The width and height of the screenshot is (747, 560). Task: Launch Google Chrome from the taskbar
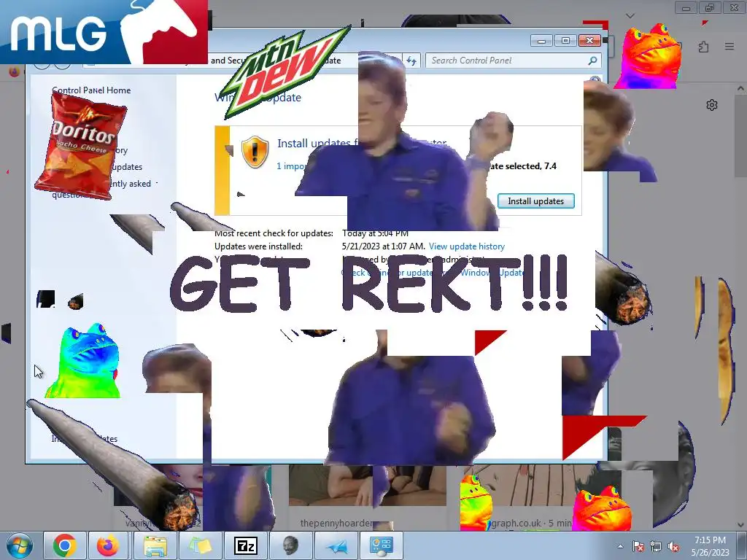pyautogui.click(x=65, y=545)
